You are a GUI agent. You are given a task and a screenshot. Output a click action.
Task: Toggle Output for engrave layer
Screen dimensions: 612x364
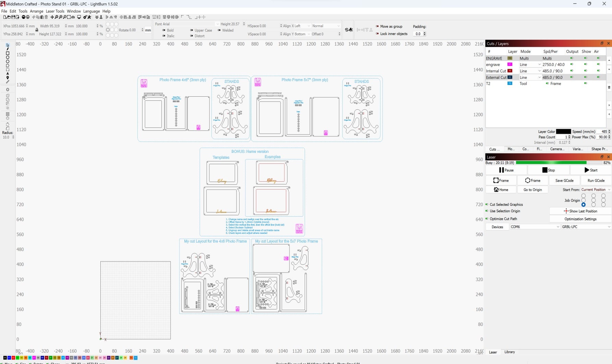coord(572,64)
